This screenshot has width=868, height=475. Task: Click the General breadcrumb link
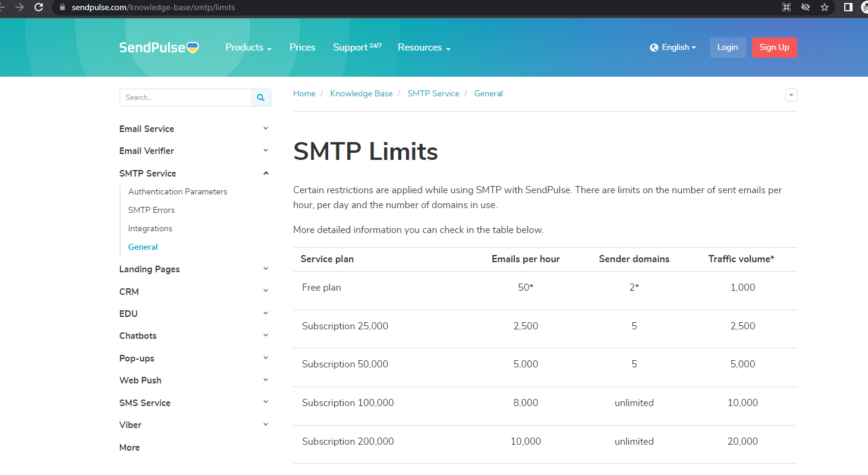489,93
